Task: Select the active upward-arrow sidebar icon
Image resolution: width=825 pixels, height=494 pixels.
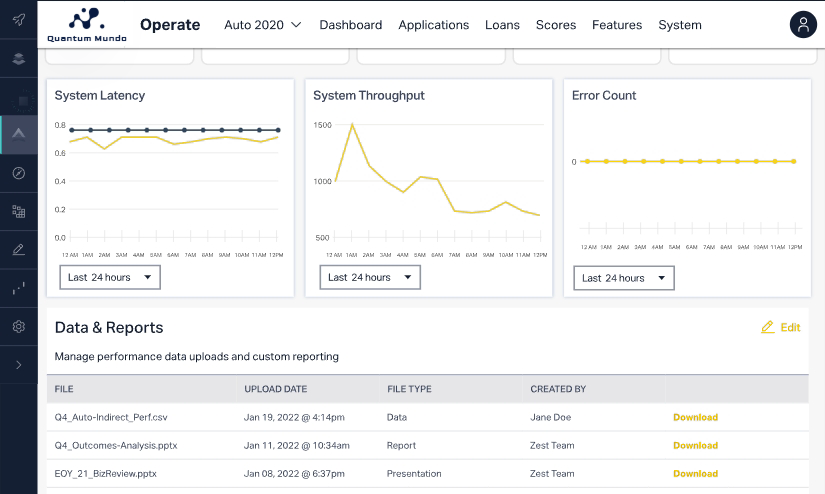Action: (18, 134)
